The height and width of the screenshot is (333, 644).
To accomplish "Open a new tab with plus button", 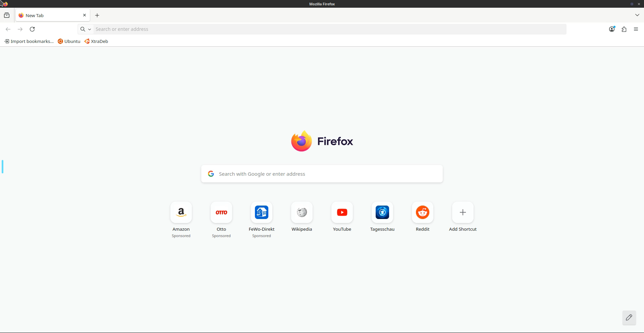I will [97, 15].
